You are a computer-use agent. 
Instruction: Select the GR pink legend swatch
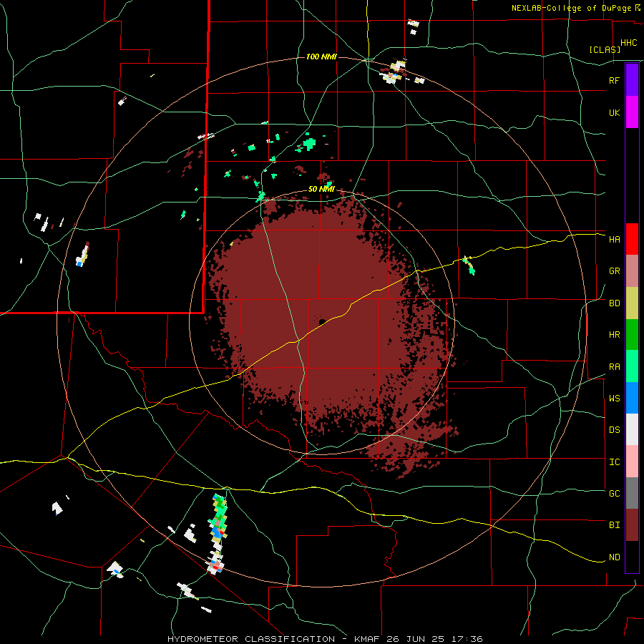click(632, 271)
